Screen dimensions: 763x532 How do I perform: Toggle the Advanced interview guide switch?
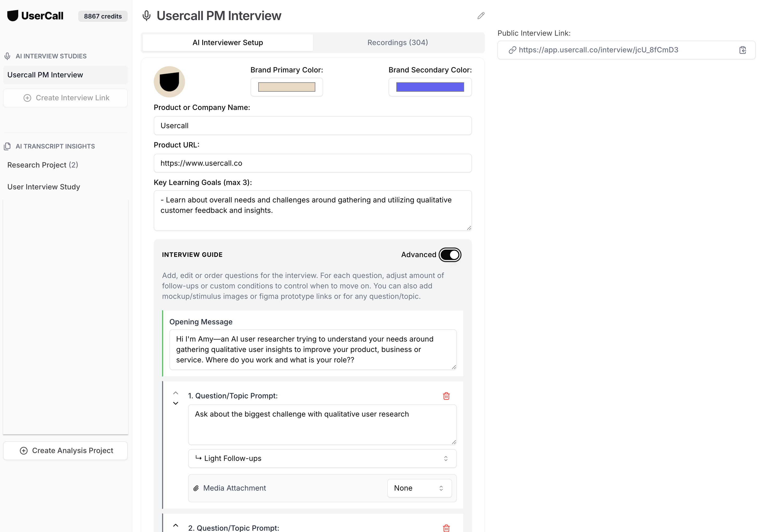click(450, 255)
